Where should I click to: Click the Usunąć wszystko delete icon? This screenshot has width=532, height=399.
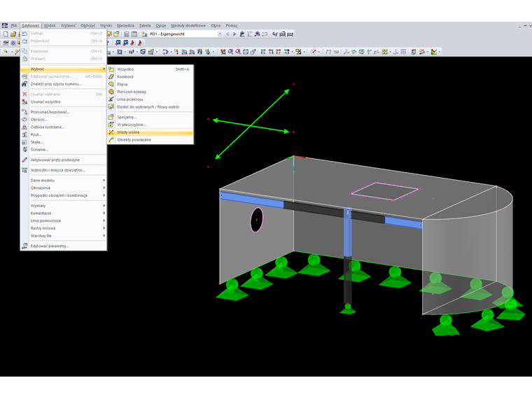click(24, 101)
